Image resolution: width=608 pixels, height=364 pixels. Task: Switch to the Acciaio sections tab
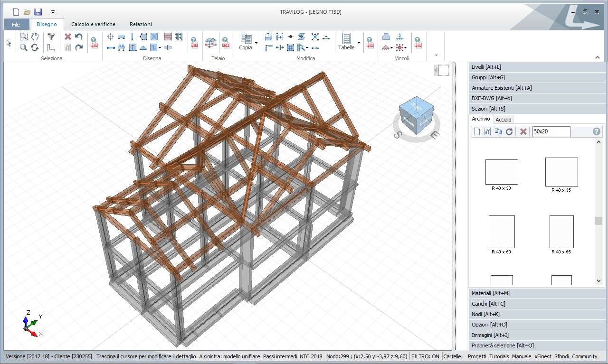click(x=503, y=120)
